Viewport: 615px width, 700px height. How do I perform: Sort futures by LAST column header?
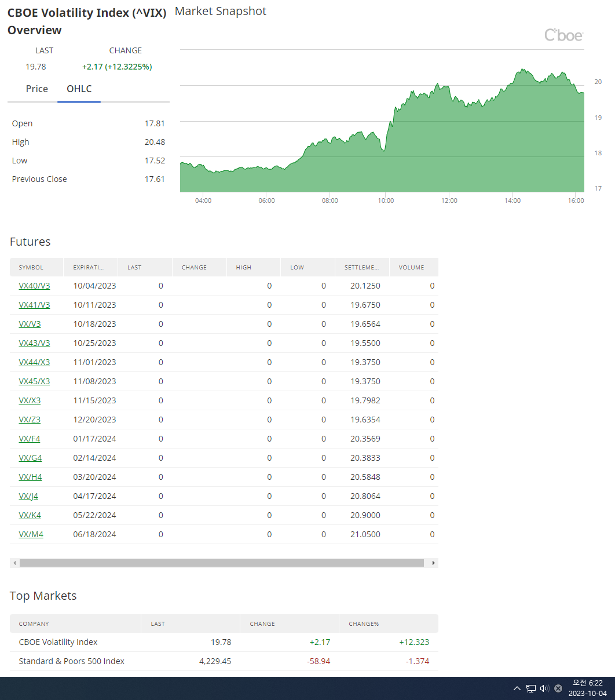pyautogui.click(x=145, y=267)
